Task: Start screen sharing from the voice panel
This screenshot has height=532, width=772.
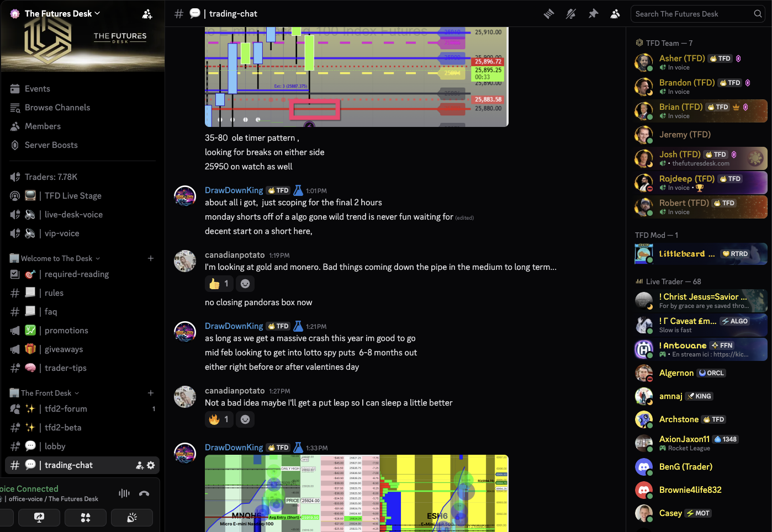Action: pos(39,518)
